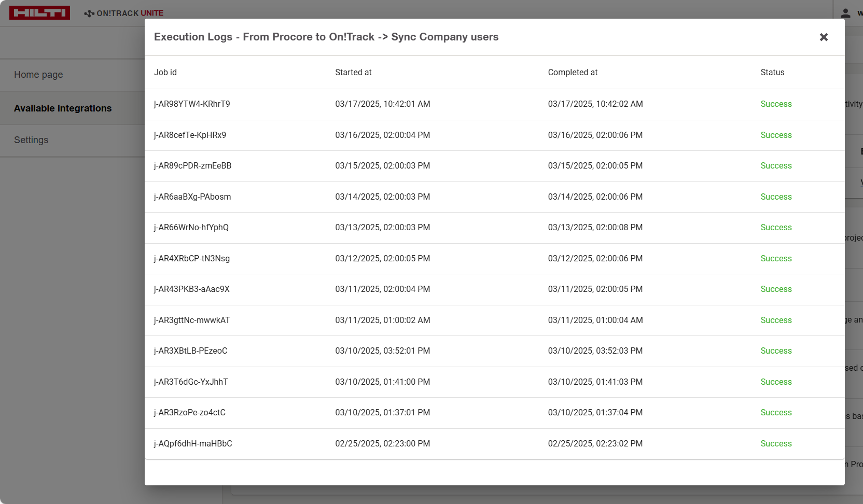Click Success status for job j-AR43PKB3-aAac9X
The height and width of the screenshot is (504, 863).
(776, 289)
